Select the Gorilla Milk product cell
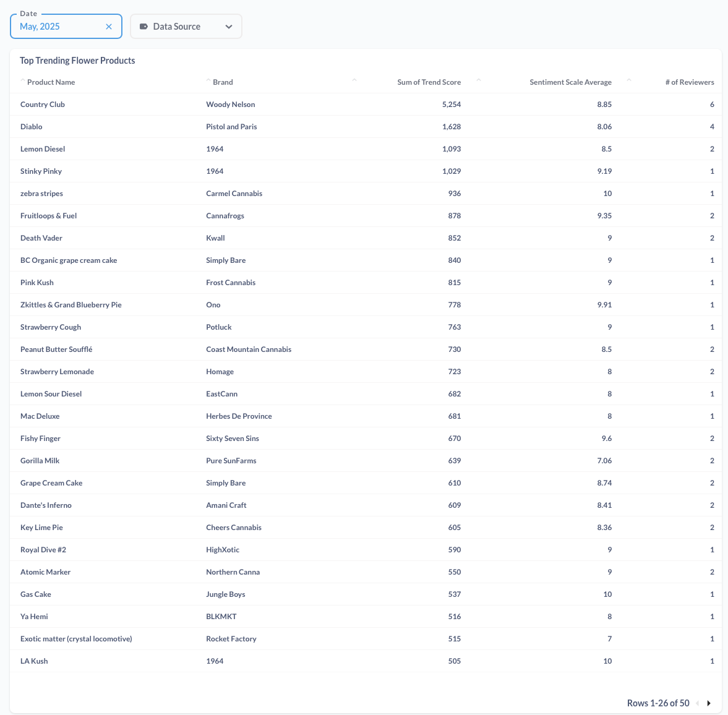Screen dimensions: 728x715 coord(40,461)
